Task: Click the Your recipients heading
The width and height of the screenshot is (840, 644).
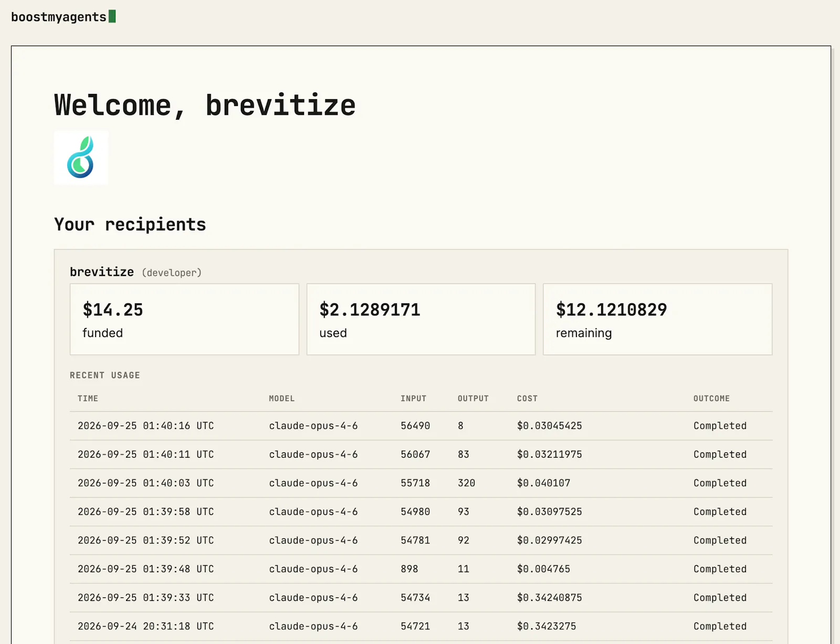Action: tap(130, 225)
